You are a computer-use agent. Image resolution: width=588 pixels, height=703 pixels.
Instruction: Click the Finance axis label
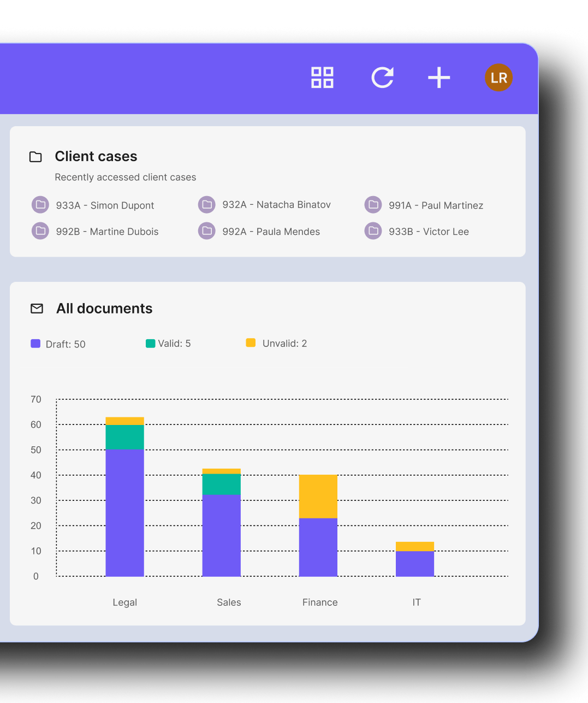[x=320, y=602]
